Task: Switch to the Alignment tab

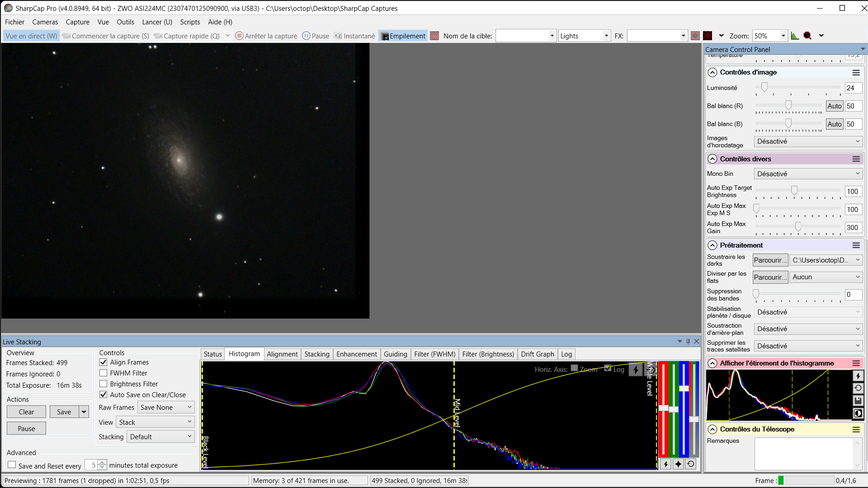Action: coord(282,354)
